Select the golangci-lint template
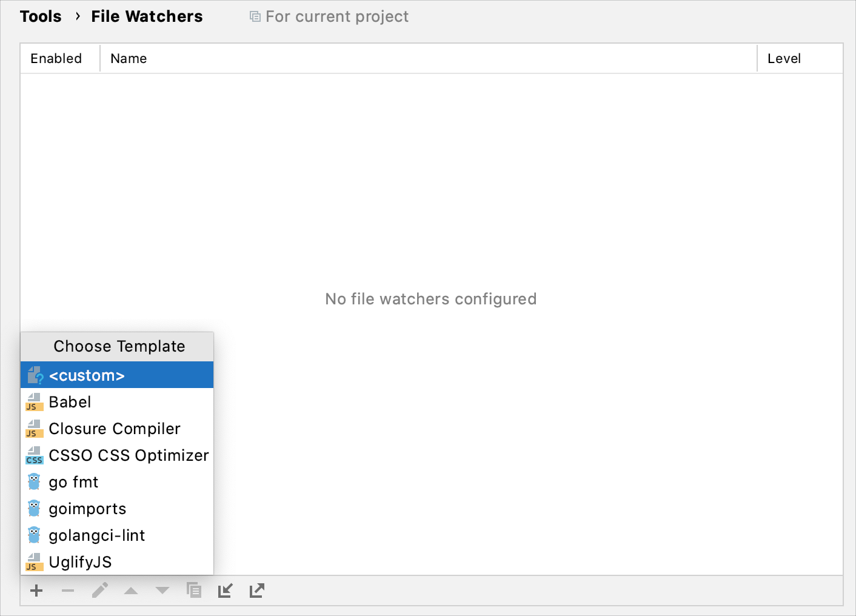The width and height of the screenshot is (856, 616). [97, 535]
